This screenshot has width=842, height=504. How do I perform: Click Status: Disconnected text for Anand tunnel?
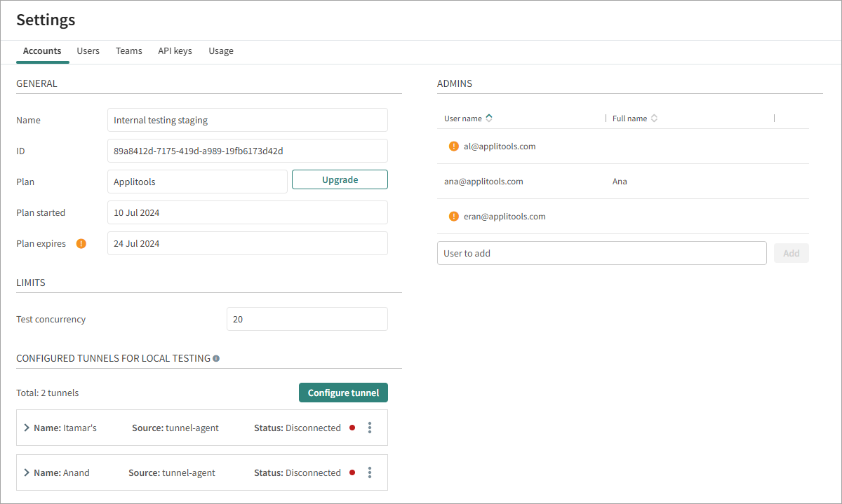click(x=298, y=472)
